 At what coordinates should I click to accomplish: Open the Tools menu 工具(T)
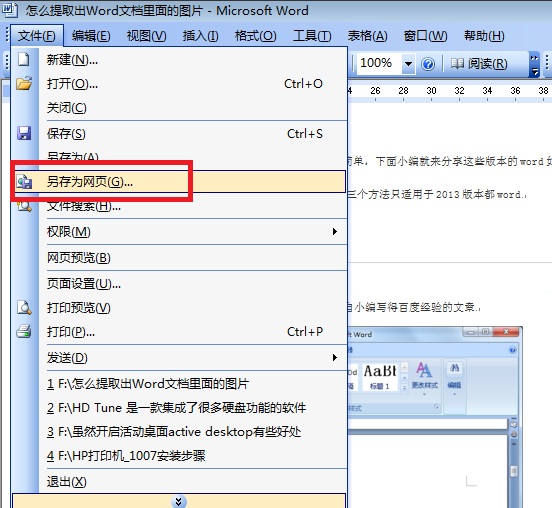(x=312, y=36)
